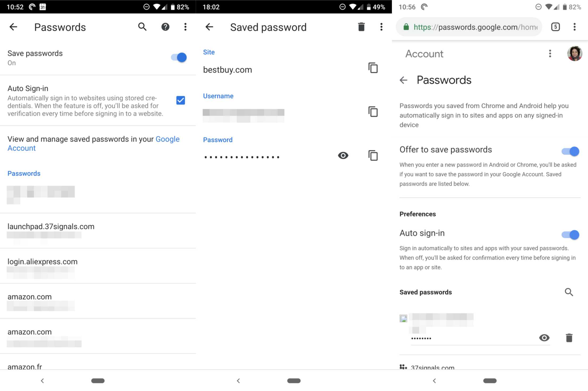Disable Offer to save passwords
Screen dimensions: 588x391
click(570, 151)
